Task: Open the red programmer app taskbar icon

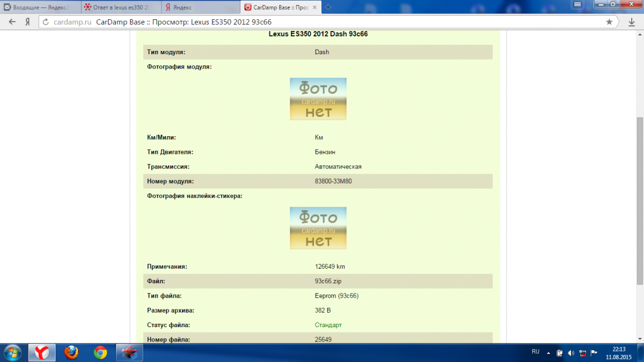Action: (x=129, y=352)
